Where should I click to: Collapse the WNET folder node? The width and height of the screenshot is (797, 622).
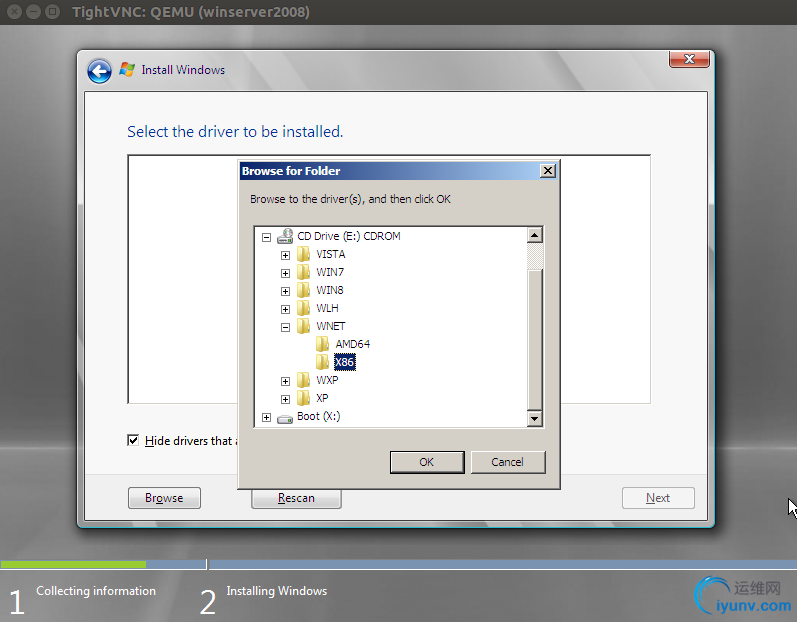(x=285, y=327)
